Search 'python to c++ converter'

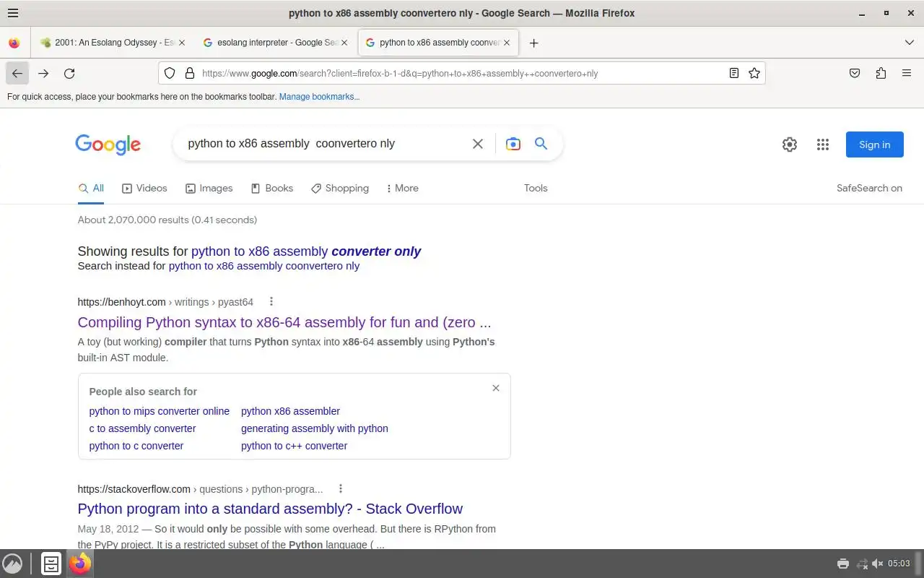pos(294,446)
